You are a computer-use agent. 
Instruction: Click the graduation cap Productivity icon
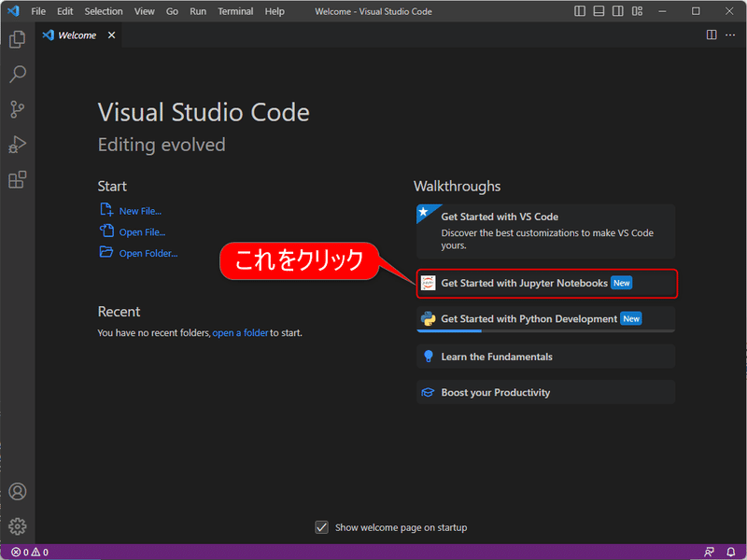pos(428,392)
